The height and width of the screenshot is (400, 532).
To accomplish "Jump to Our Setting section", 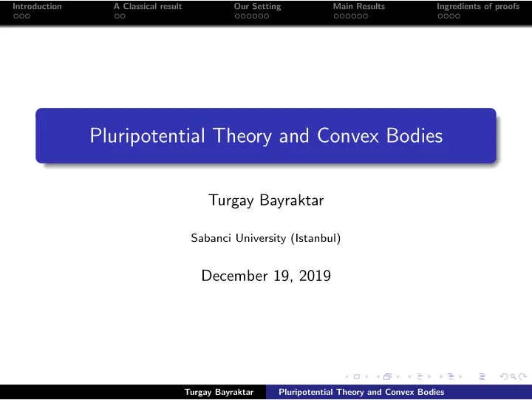I will tap(258, 7).
